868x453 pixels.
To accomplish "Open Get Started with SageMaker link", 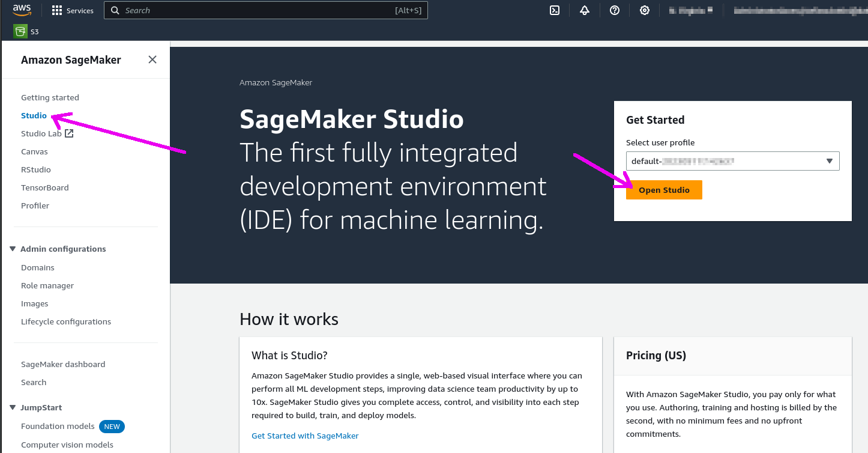I will pos(305,436).
